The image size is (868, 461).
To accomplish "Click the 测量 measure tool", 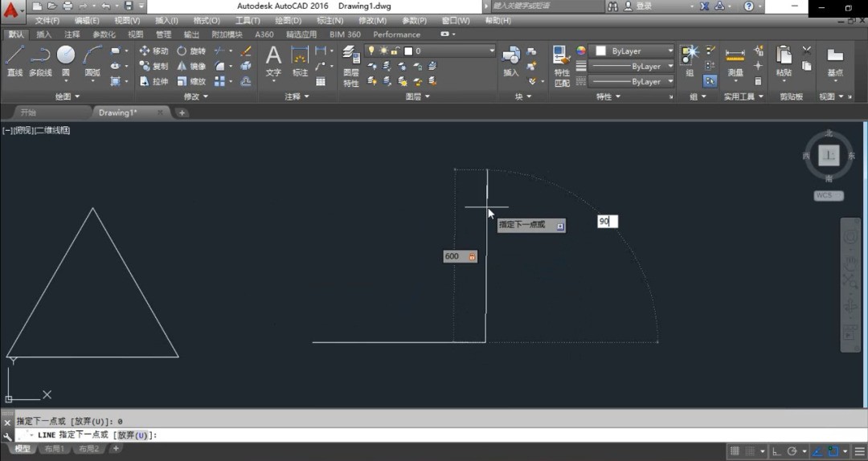I will 735,61.
